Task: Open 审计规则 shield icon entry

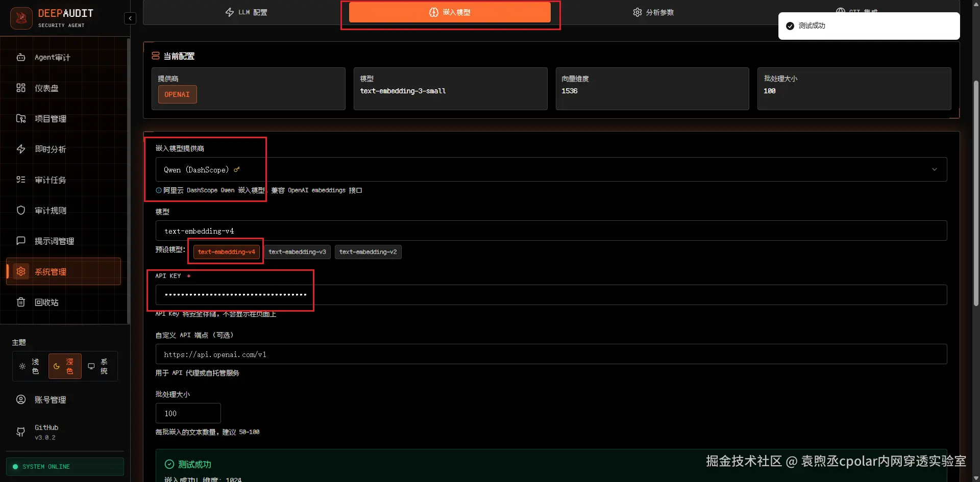Action: [21, 210]
